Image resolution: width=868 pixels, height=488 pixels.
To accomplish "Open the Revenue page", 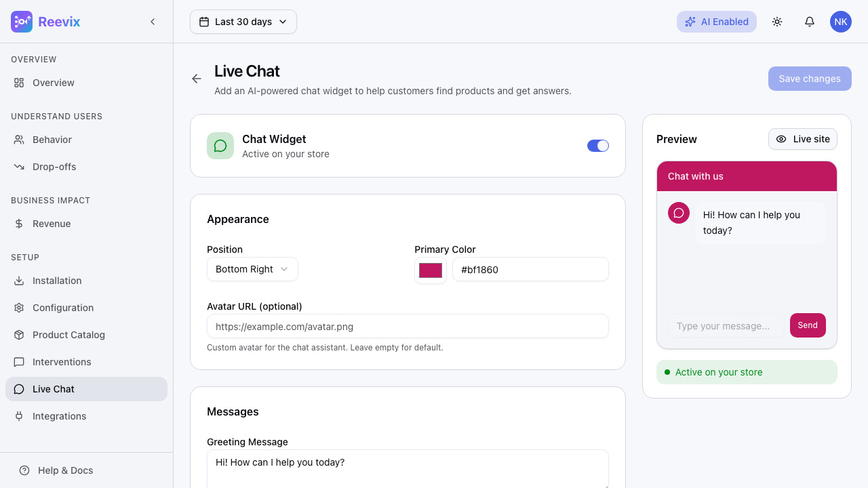I will pyautogui.click(x=86, y=224).
